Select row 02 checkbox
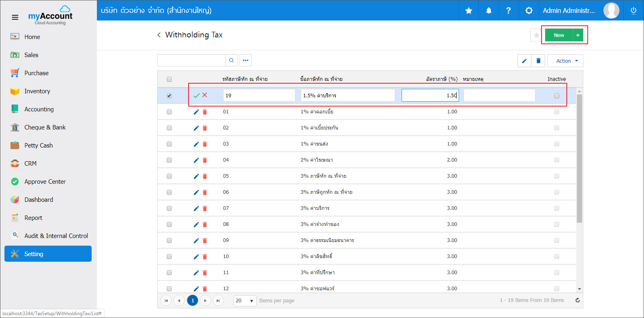Viewport: 644px width, 318px height. 169,128
